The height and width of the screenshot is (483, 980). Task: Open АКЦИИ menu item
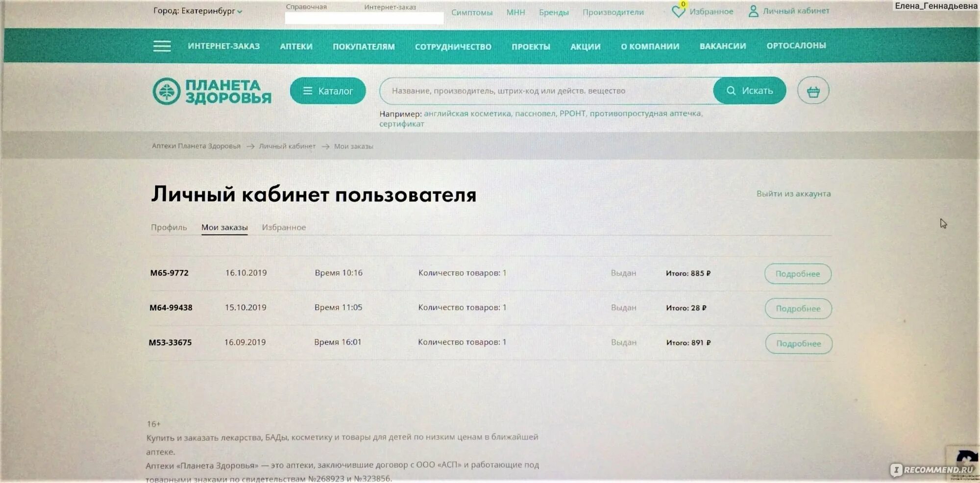(x=586, y=47)
